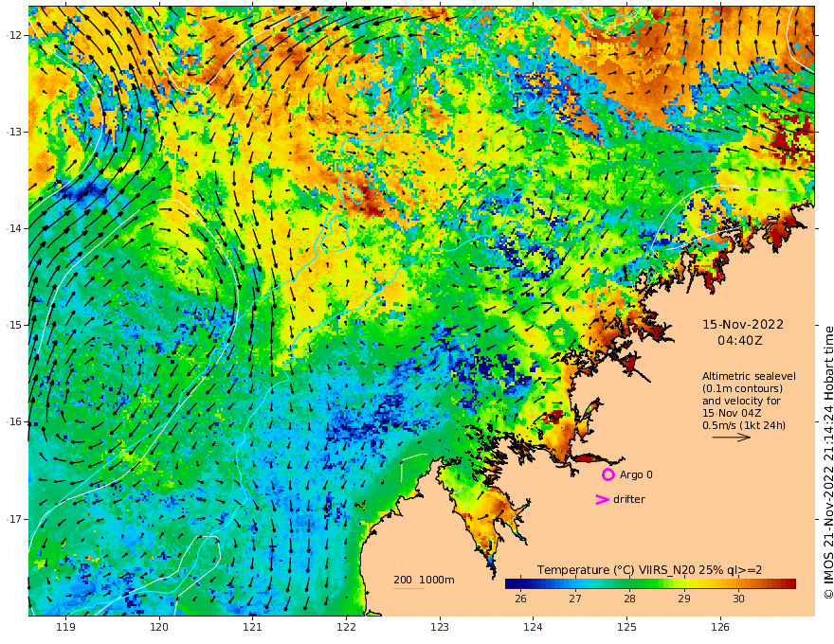Click the 'Argo 0' legend label
Screen dimensions: 834x644
coord(636,474)
